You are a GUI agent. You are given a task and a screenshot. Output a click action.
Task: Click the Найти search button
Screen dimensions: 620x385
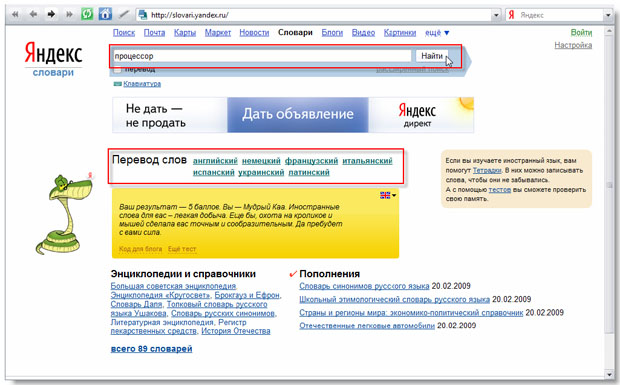click(x=432, y=56)
